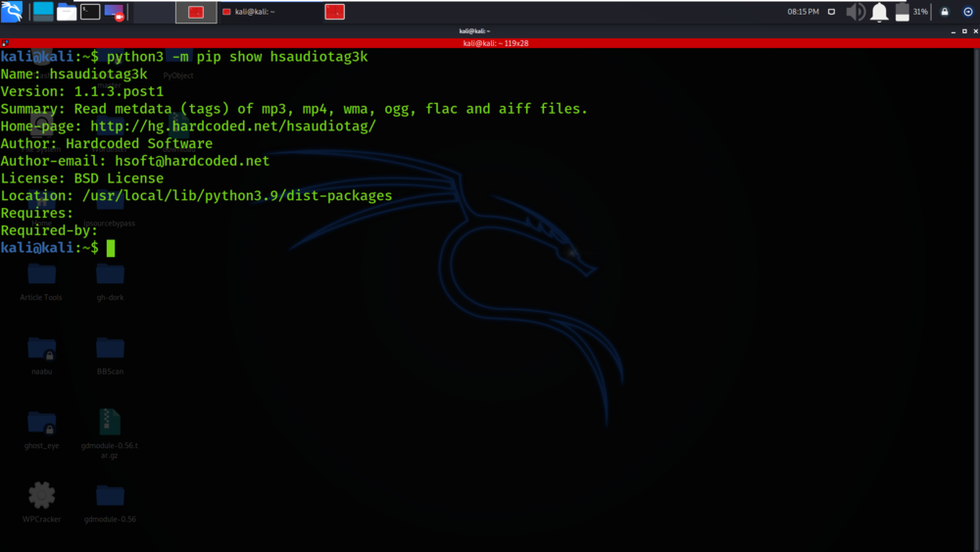The height and width of the screenshot is (552, 980).
Task: Click the screen recorder panel launcher
Action: pyautogui.click(x=115, y=12)
